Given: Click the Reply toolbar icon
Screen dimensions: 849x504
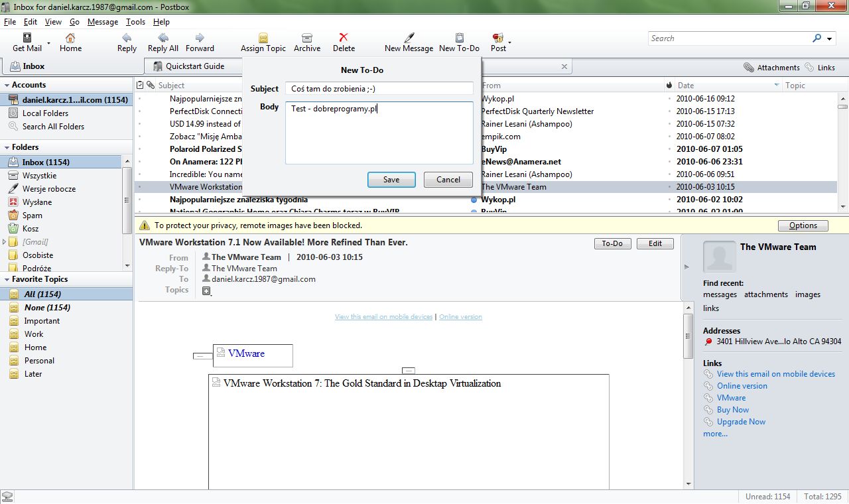Looking at the screenshot, I should pos(127,38).
